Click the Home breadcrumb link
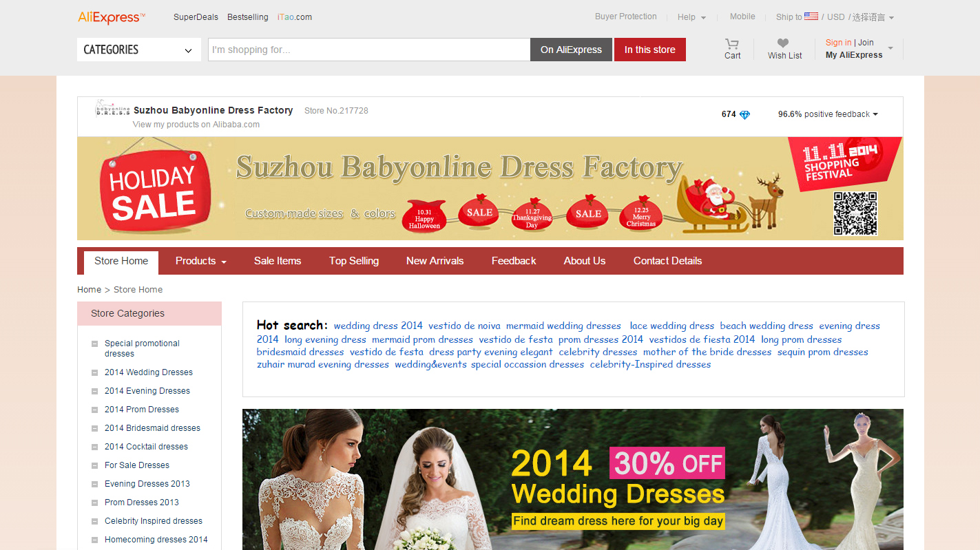 [x=89, y=290]
